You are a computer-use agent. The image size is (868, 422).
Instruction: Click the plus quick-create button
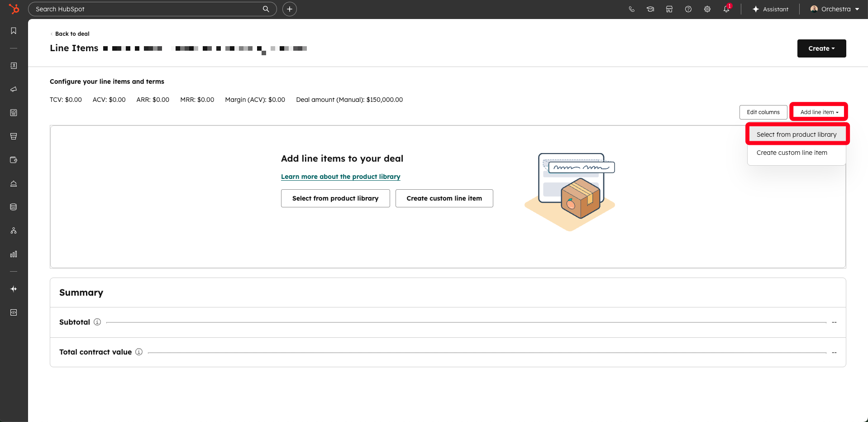[x=290, y=9]
